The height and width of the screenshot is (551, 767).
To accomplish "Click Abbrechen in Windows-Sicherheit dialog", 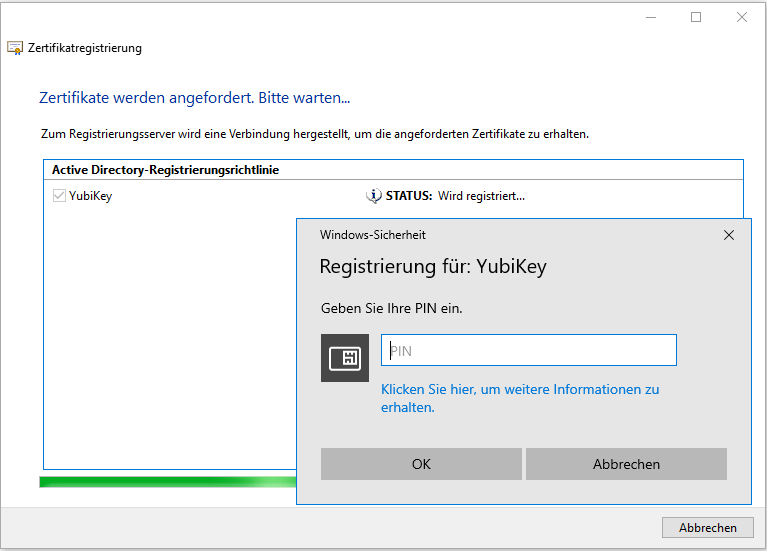I will [x=626, y=464].
